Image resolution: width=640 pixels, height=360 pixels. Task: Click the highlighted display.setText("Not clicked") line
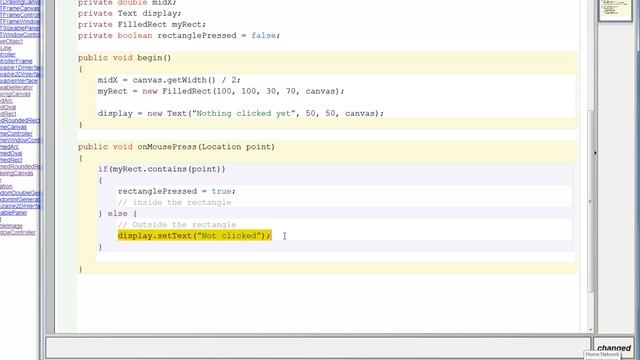[194, 236]
